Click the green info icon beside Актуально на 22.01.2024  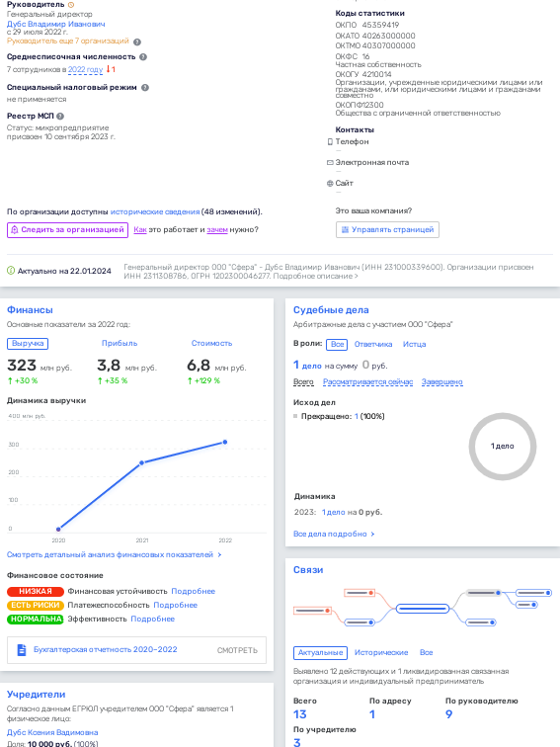coord(11,271)
